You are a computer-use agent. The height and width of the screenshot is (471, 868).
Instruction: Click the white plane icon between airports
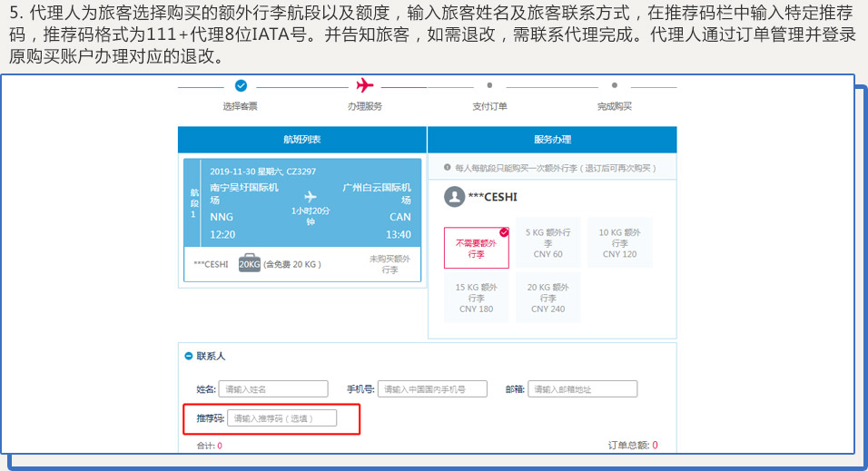coord(311,196)
